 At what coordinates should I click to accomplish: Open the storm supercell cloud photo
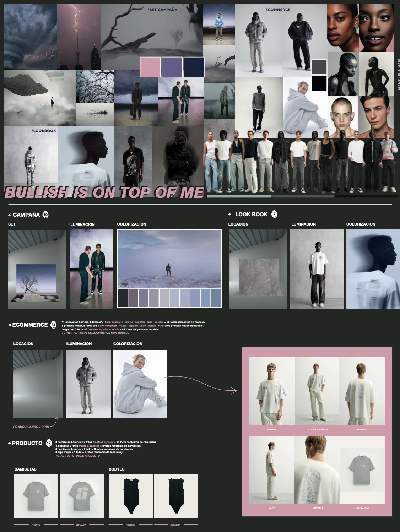click(30, 37)
